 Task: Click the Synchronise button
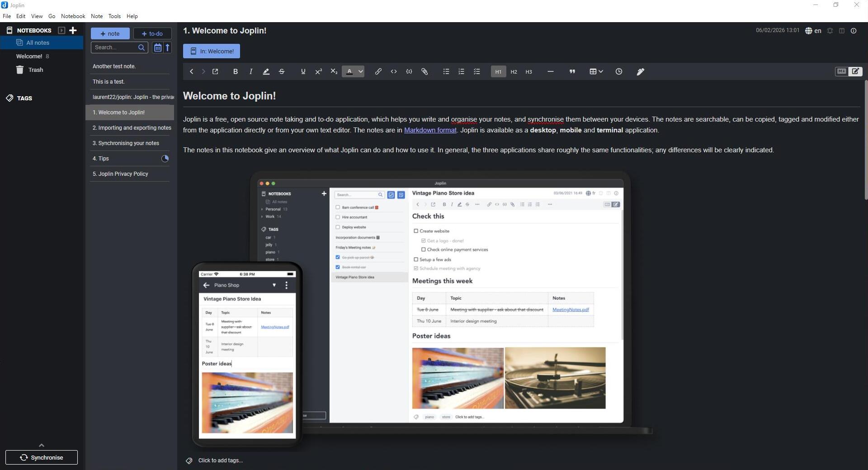point(42,457)
